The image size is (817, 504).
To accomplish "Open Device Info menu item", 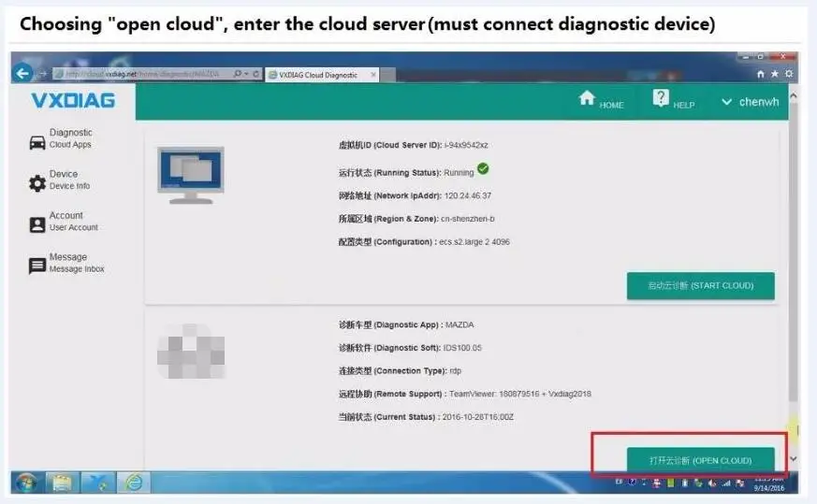I will [69, 180].
